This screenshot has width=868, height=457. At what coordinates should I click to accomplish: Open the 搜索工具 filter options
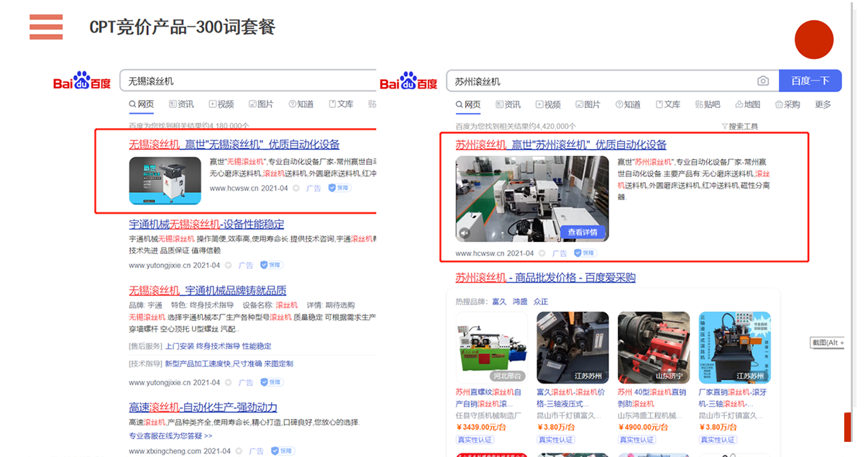(739, 127)
